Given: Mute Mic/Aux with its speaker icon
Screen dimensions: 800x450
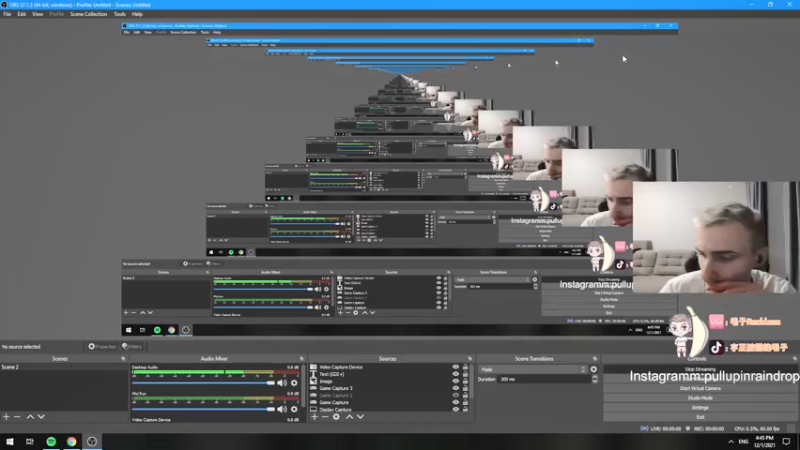Looking at the screenshot, I should point(282,409).
